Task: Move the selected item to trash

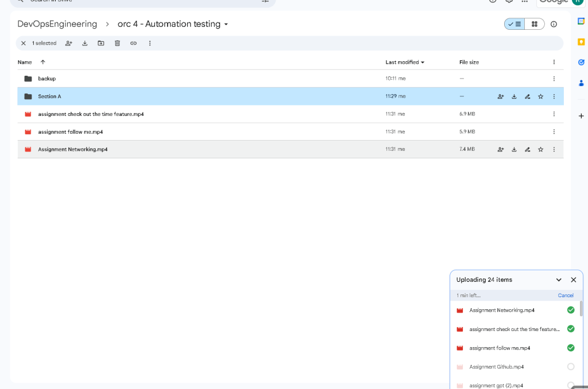Action: [x=117, y=44]
